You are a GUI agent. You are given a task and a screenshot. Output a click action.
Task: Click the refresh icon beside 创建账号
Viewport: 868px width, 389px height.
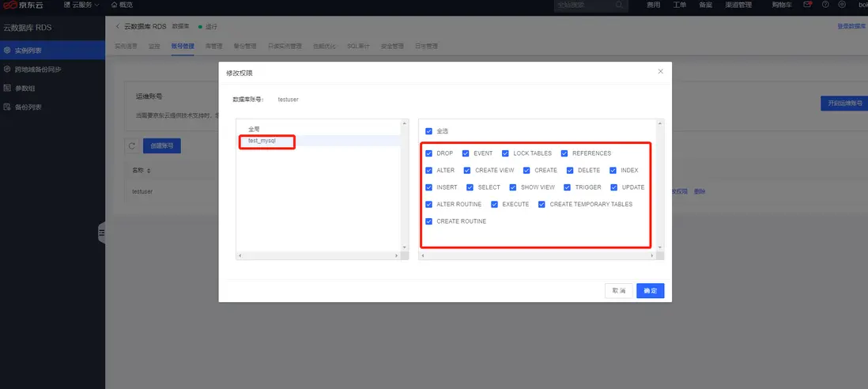[132, 146]
